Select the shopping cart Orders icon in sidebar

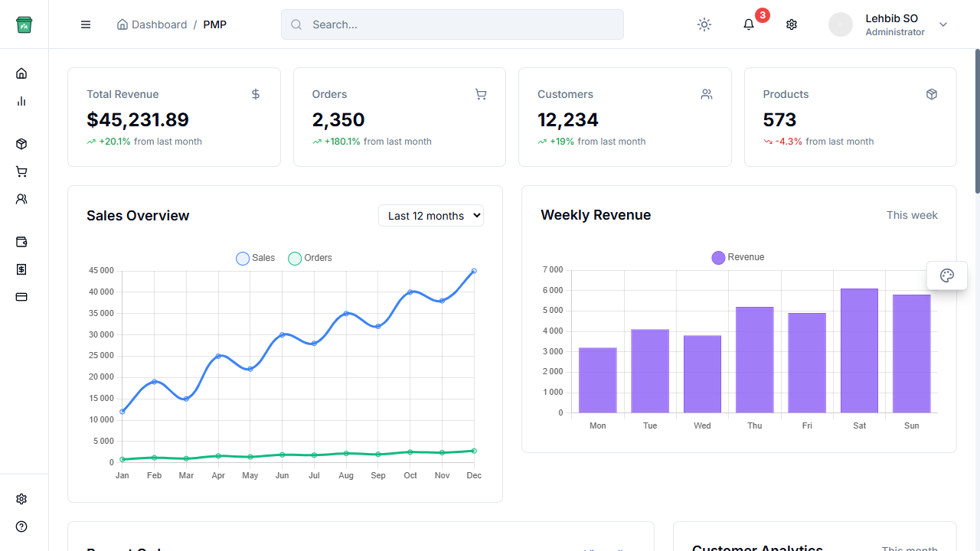[21, 171]
